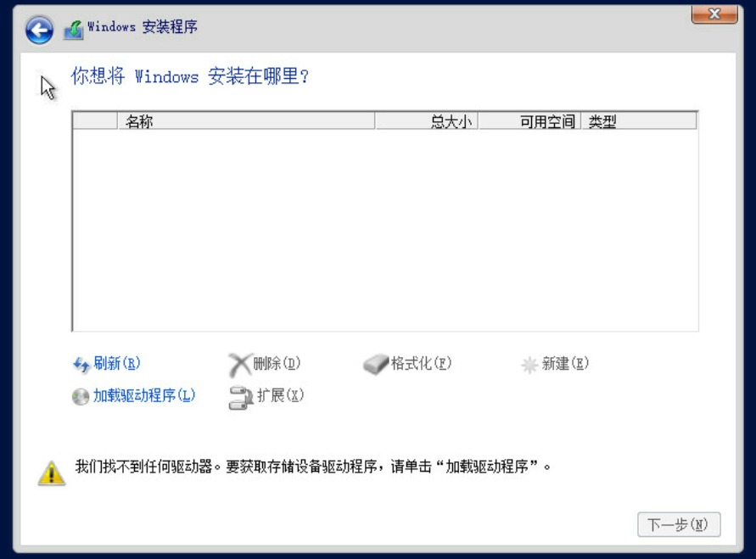Click the Windows 安装程序 setup icon

point(74,30)
